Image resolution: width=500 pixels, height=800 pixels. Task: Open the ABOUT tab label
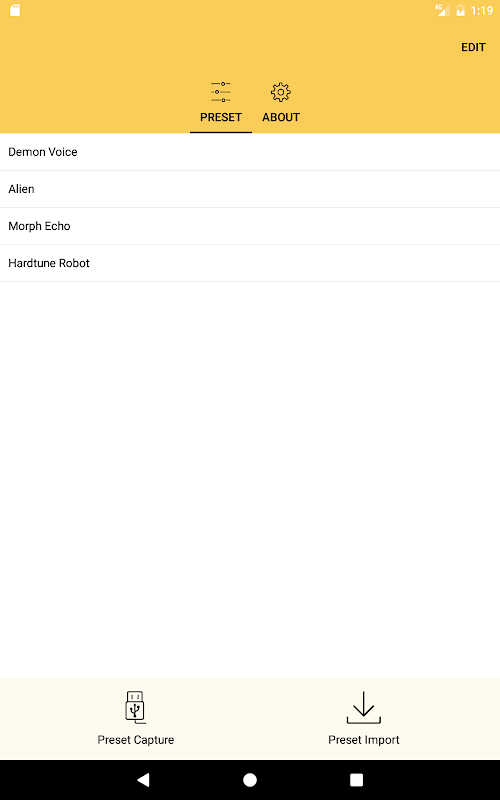[x=281, y=117]
